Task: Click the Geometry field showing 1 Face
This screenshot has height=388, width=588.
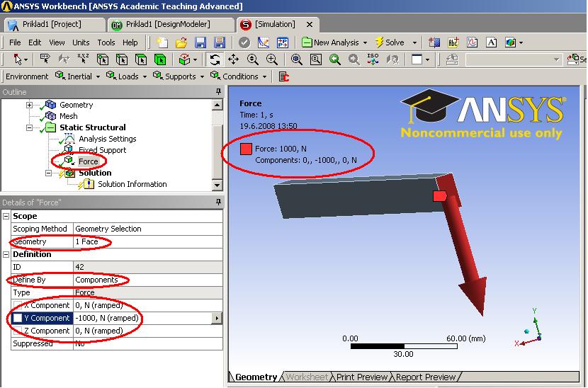Action: tap(148, 242)
